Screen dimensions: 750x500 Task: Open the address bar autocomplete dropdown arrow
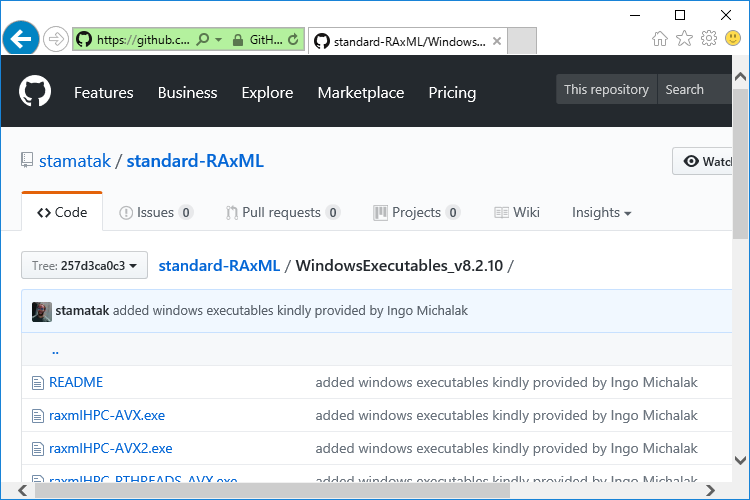[x=219, y=39]
